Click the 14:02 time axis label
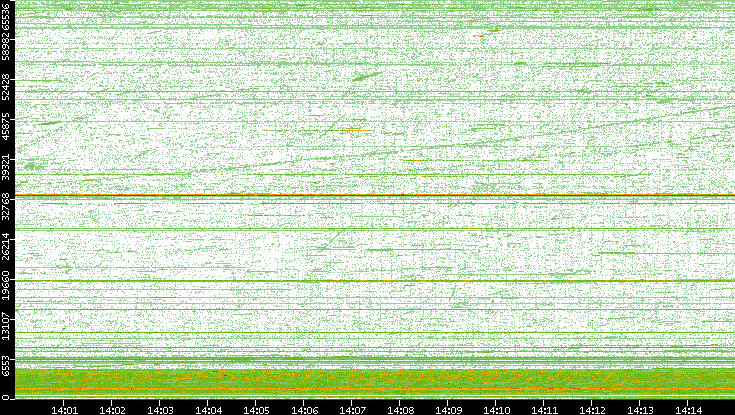The height and width of the screenshot is (415, 735). [112, 410]
